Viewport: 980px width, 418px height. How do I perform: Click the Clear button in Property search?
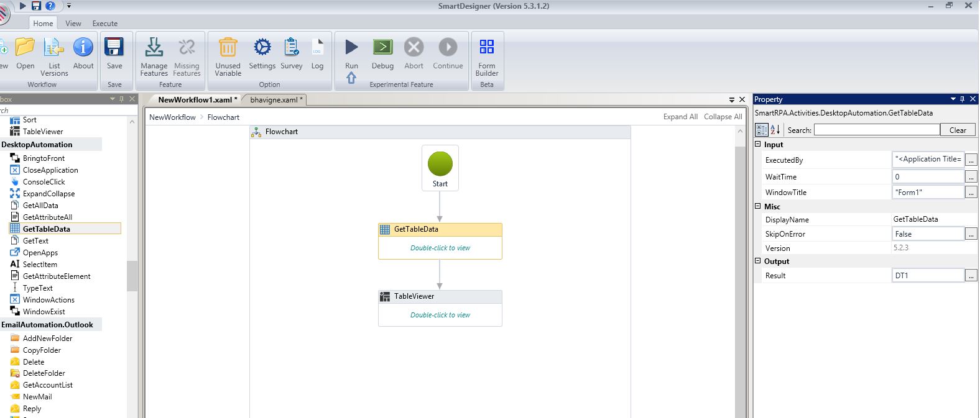957,130
